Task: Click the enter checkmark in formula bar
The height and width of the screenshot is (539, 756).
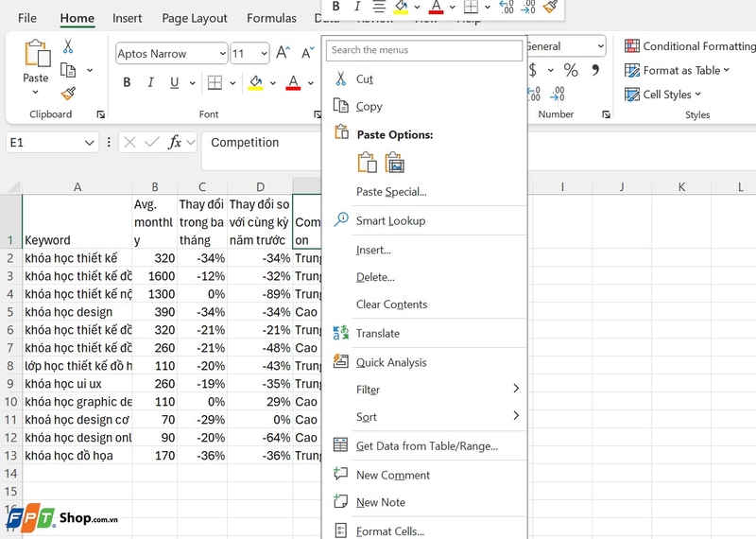Action: pyautogui.click(x=152, y=143)
